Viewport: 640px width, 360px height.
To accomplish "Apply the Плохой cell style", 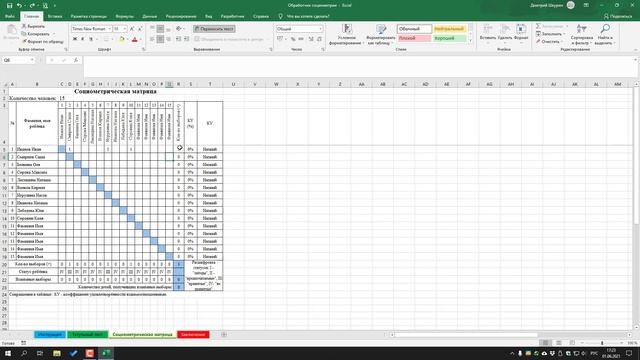I will [x=414, y=38].
